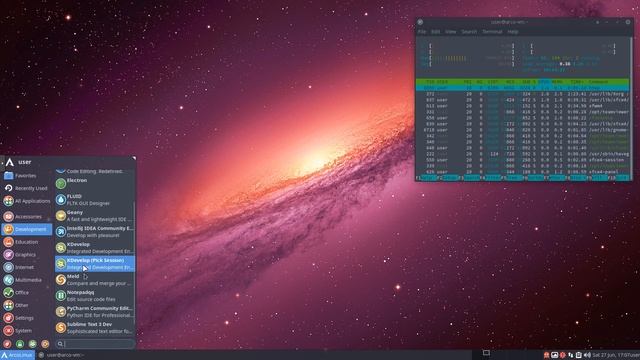
Task: Click the htop Command column header
Action: pos(598,82)
